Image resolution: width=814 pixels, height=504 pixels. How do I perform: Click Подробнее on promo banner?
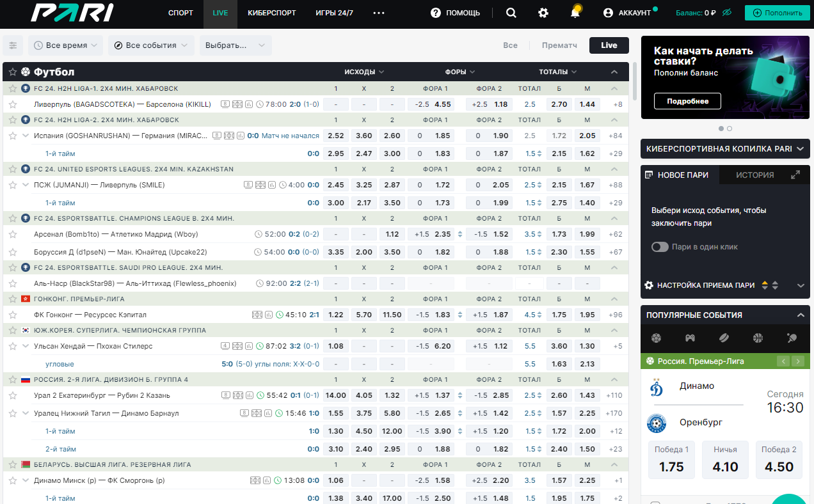point(687,101)
